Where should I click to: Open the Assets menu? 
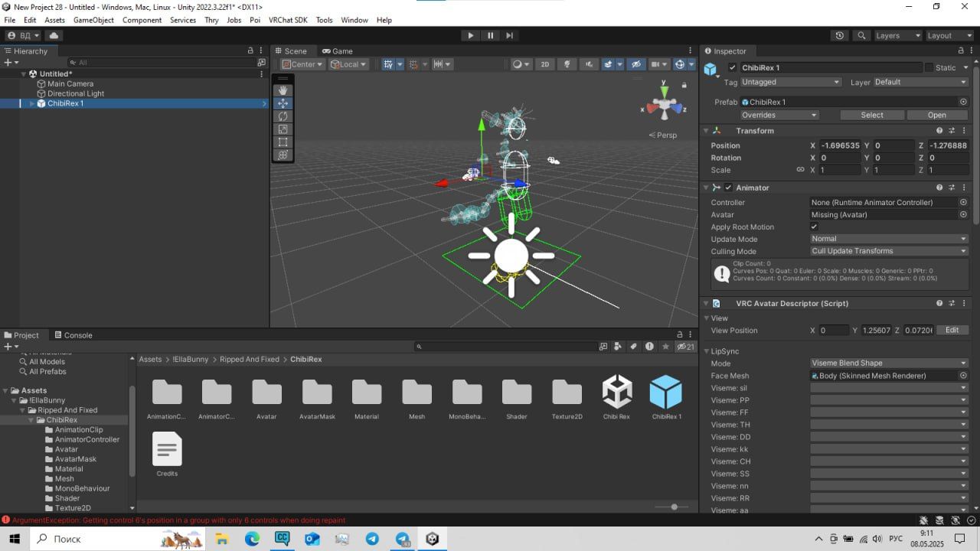(54, 20)
